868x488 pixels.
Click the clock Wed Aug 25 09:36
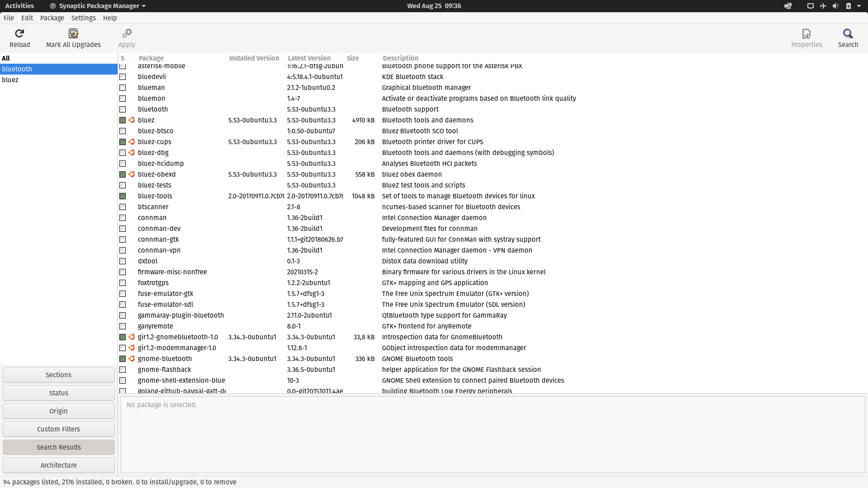pyautogui.click(x=434, y=6)
